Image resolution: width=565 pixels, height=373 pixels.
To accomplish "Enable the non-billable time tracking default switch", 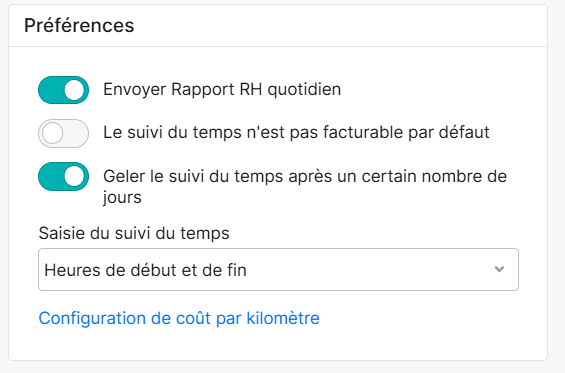I will 63,133.
